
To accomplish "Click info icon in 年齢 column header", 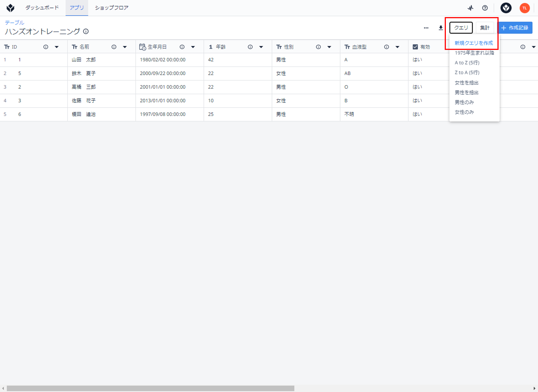I will click(x=250, y=47).
